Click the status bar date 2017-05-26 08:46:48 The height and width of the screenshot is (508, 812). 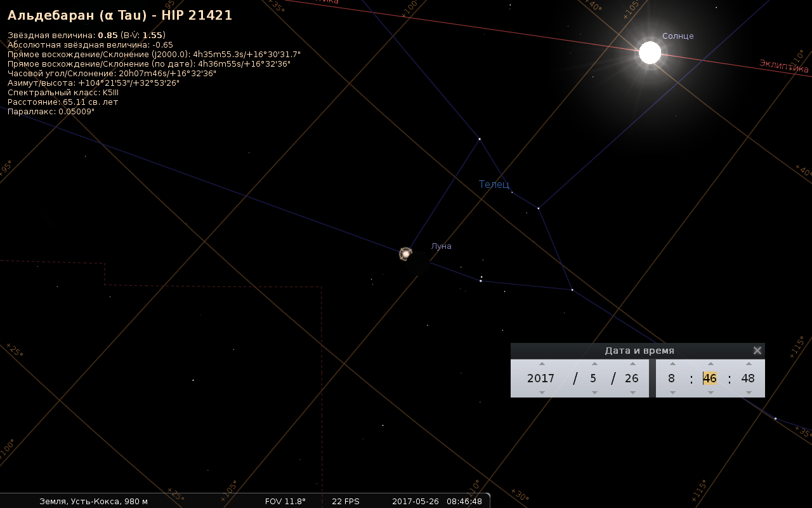[437, 501]
